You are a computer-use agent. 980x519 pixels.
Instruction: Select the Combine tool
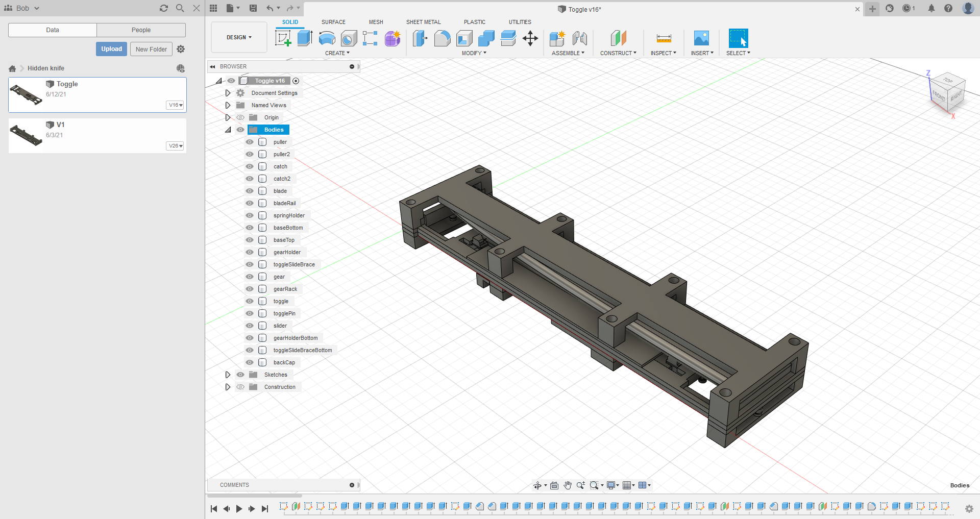tap(486, 38)
